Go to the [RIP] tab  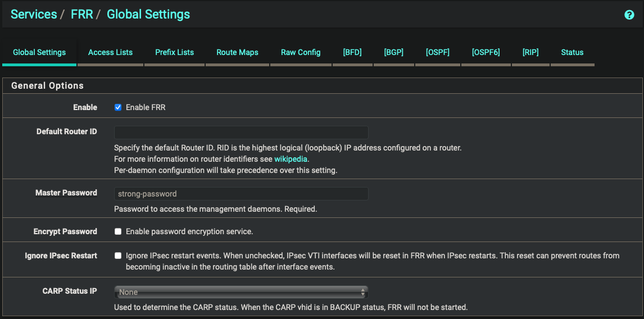pos(530,52)
